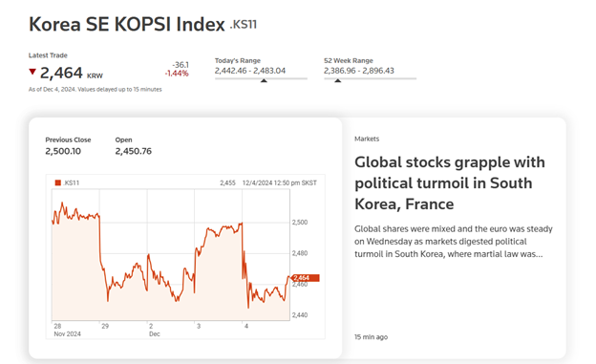Viewport: 596px width, 364px height.
Task: Click the Korea SE KOPSI Index title
Action: pos(127,24)
